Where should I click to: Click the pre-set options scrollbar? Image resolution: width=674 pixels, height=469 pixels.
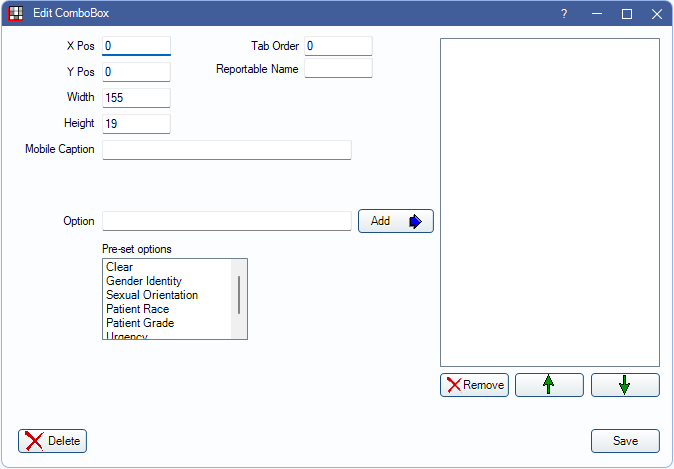238,296
